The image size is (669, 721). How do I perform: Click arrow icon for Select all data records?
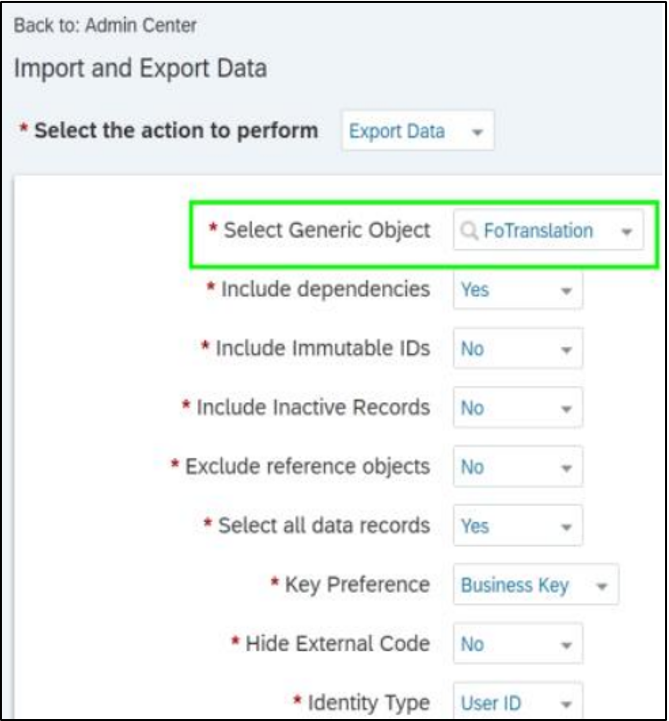566,527
